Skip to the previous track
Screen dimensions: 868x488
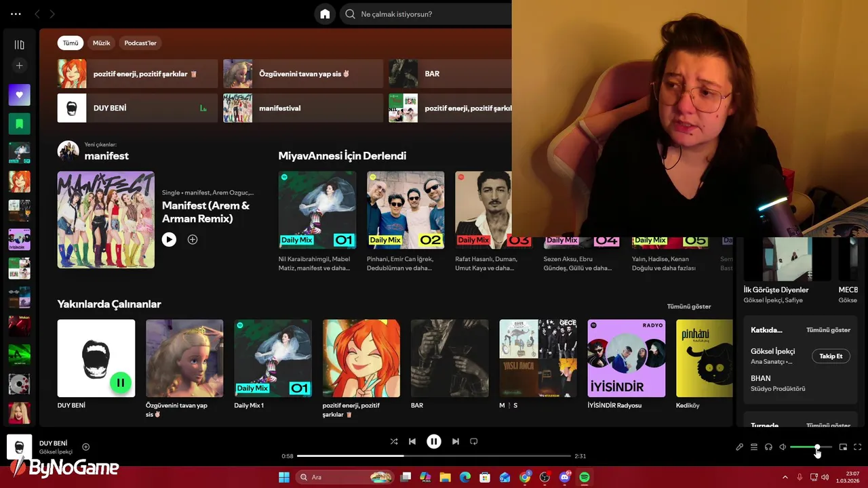click(x=412, y=441)
